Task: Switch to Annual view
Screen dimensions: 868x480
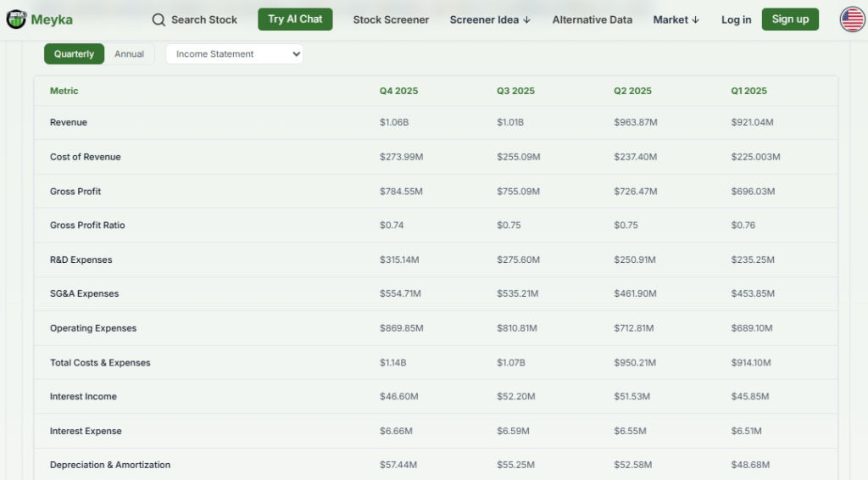Action: coord(129,54)
